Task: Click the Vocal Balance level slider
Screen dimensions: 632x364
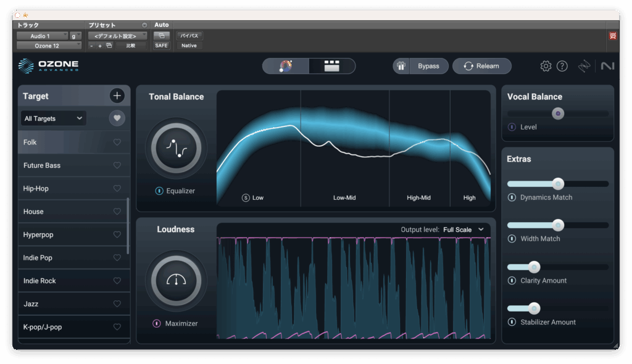Action: pos(557,114)
